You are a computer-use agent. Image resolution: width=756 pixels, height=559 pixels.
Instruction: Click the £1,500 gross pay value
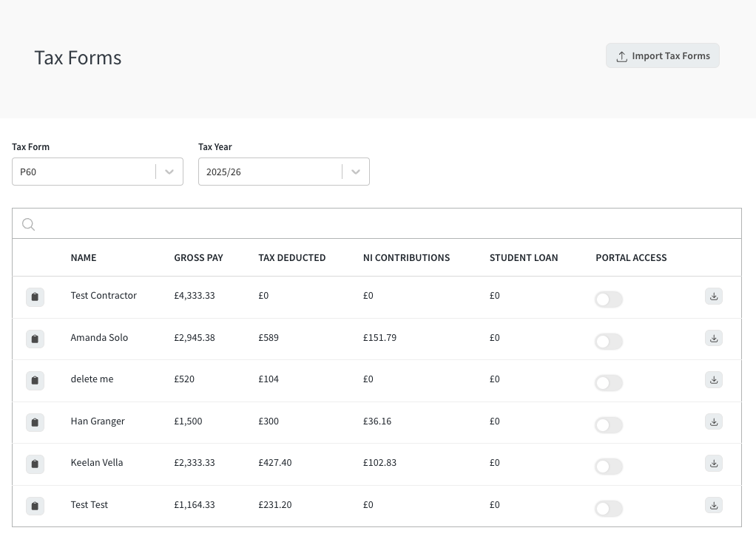188,421
